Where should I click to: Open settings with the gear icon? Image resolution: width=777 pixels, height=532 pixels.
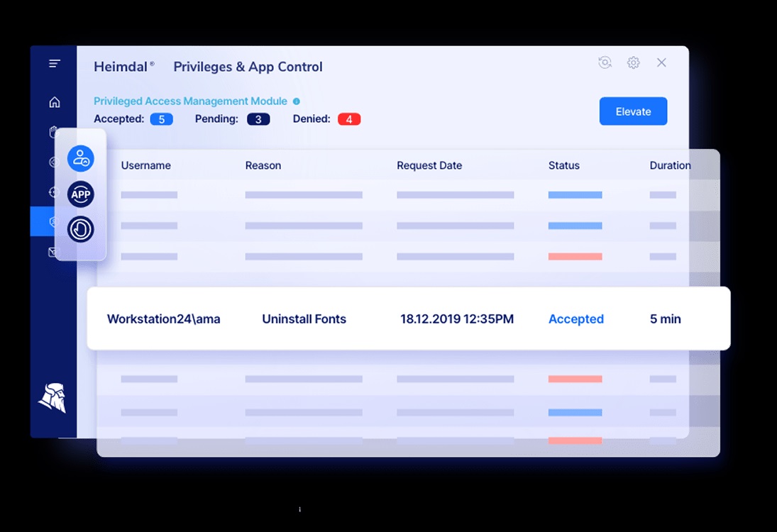[634, 62]
